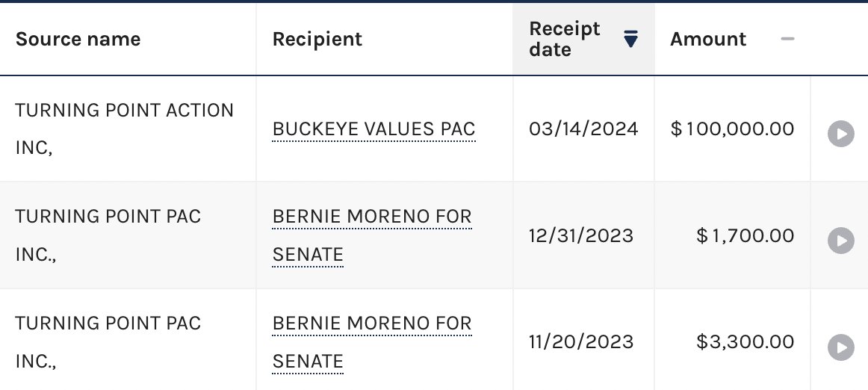Select the $100,000.00 amount cell
The image size is (868, 390).
pos(732,129)
